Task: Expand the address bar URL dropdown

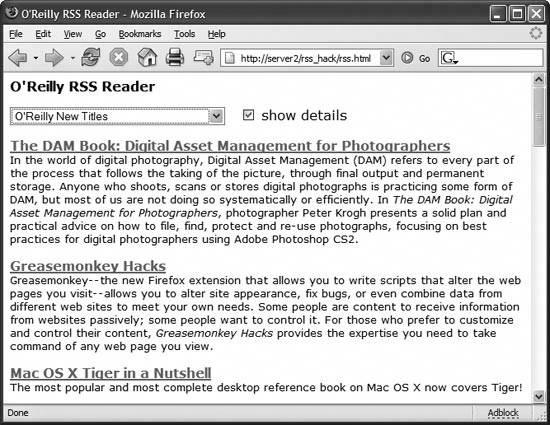Action: [x=386, y=58]
